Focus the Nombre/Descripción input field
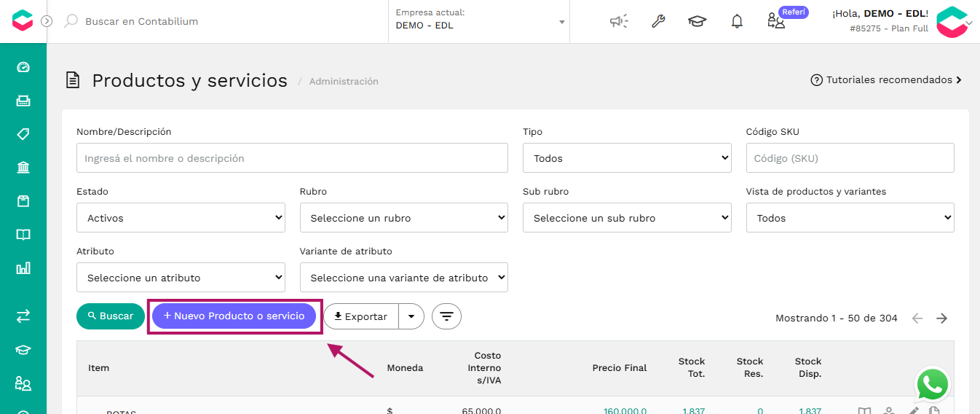The width and height of the screenshot is (980, 414). click(x=292, y=158)
